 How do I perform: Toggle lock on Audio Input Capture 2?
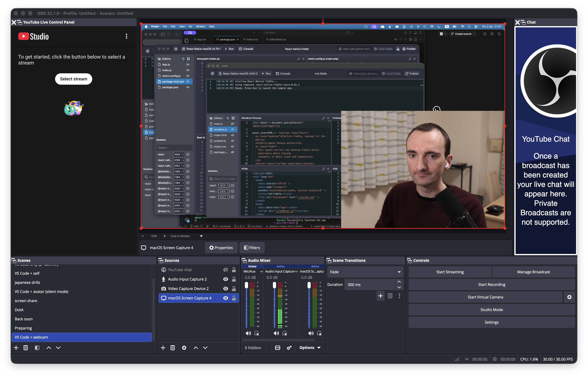tap(234, 279)
